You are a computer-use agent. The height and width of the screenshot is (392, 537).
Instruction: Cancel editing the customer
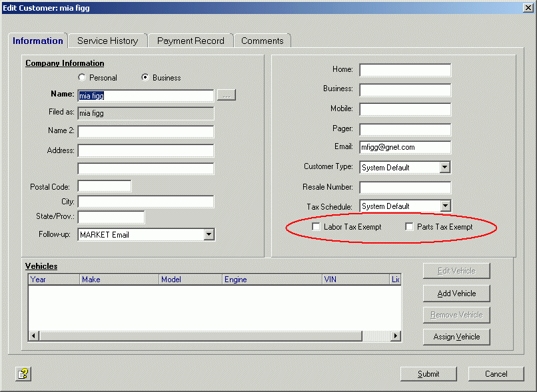click(496, 374)
